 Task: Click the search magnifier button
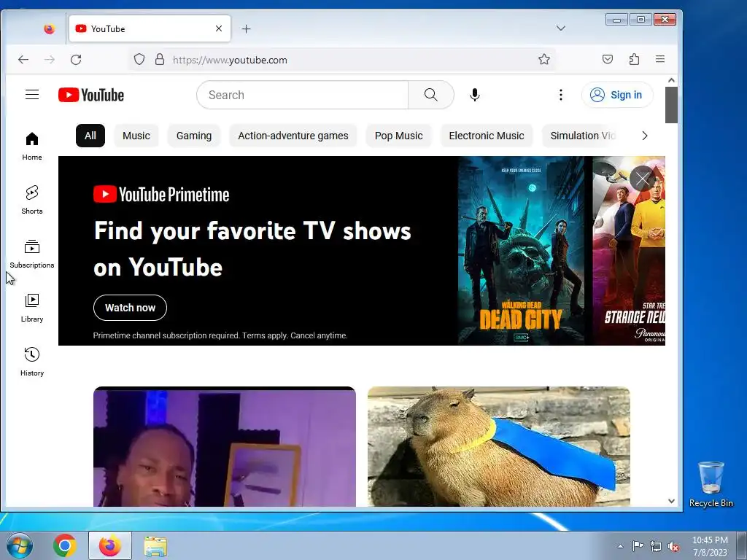[430, 95]
